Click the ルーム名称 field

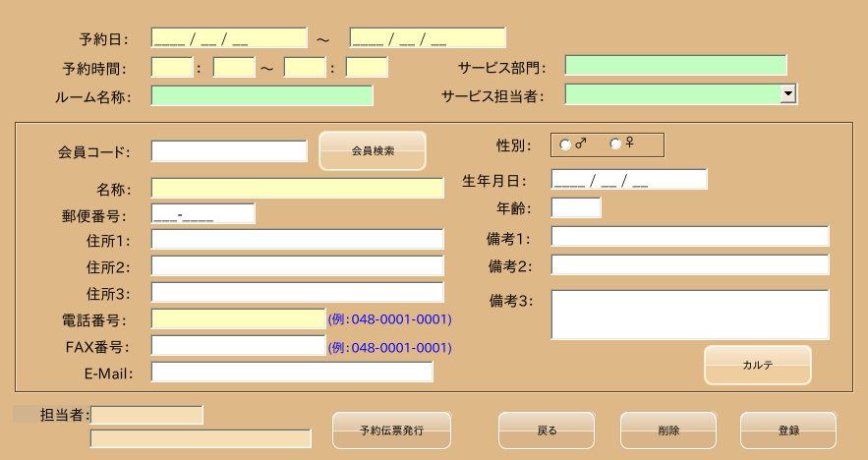[261, 95]
